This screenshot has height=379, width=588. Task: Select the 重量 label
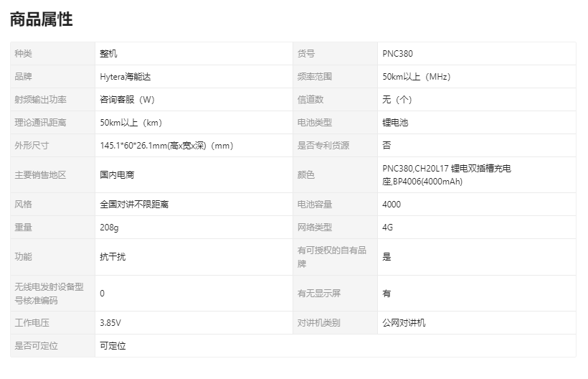tap(23, 227)
